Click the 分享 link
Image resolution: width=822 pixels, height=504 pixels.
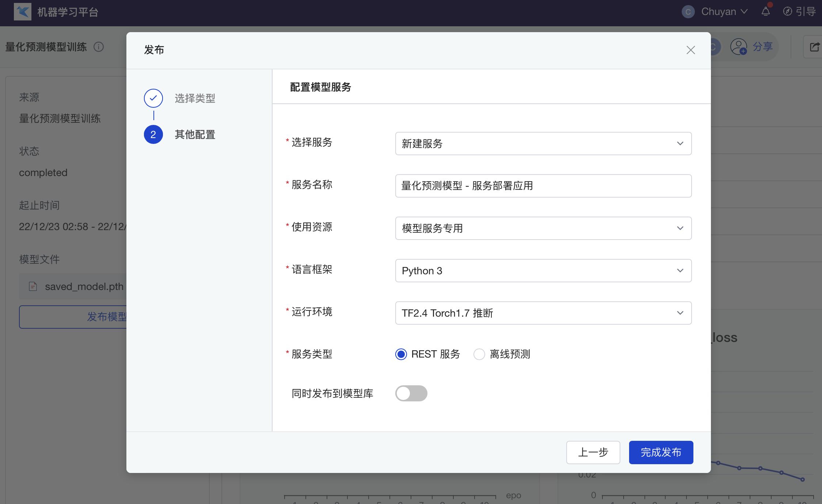click(763, 47)
